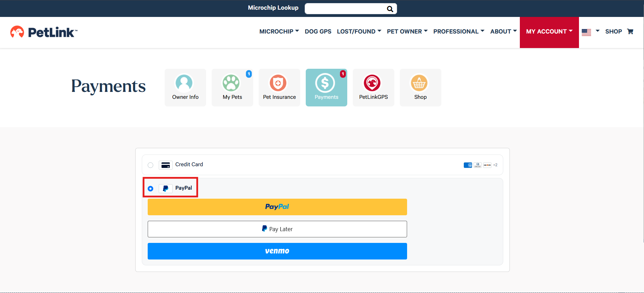Expand the LOST/FOUND menu
This screenshot has width=644, height=293.
tap(359, 31)
